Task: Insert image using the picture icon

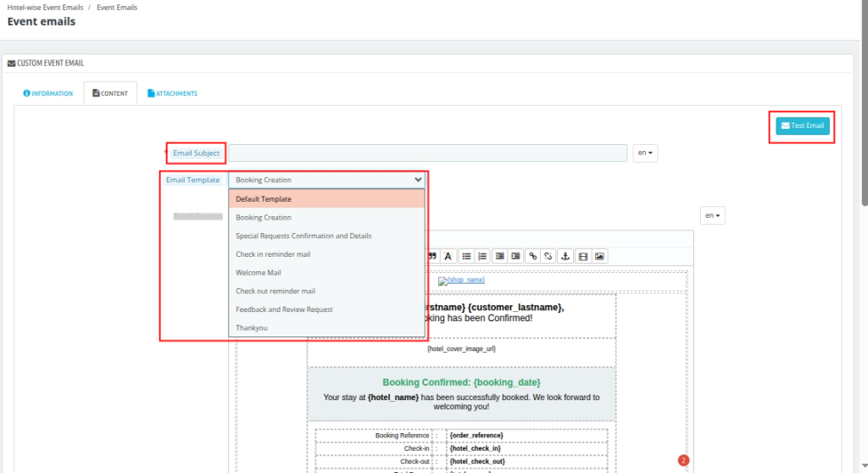Action: (599, 256)
